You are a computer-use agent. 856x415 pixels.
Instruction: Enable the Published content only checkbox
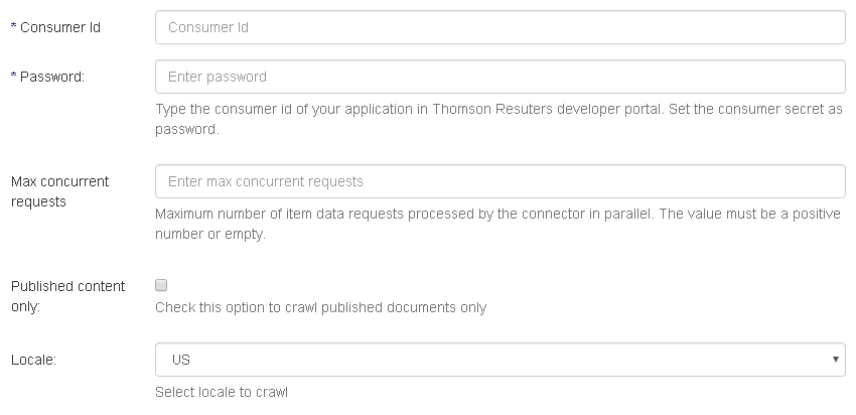[x=161, y=286]
